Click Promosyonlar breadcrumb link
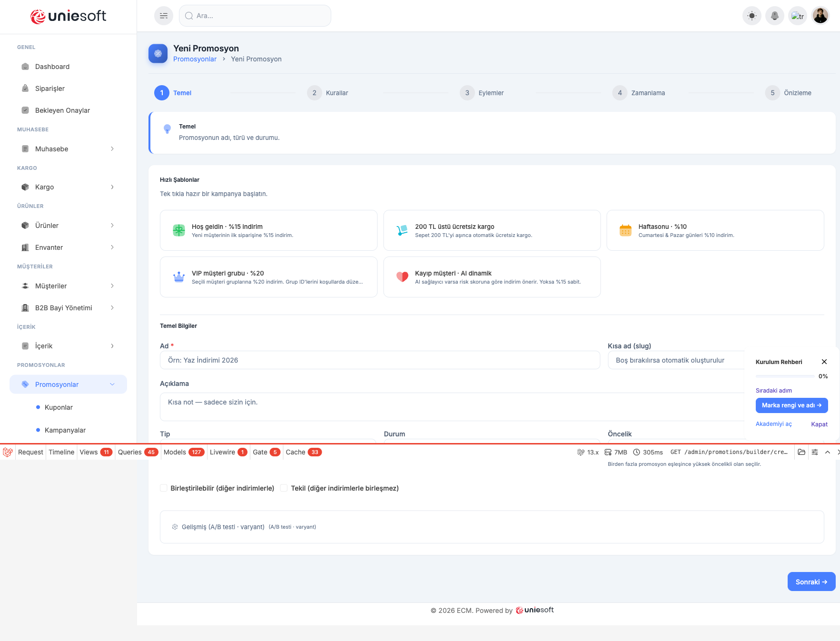The image size is (840, 641). pos(195,59)
